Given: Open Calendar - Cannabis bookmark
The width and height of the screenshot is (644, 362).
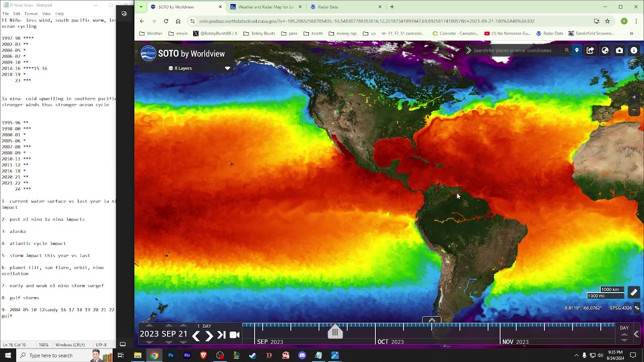Looking at the screenshot, I should pos(456,34).
